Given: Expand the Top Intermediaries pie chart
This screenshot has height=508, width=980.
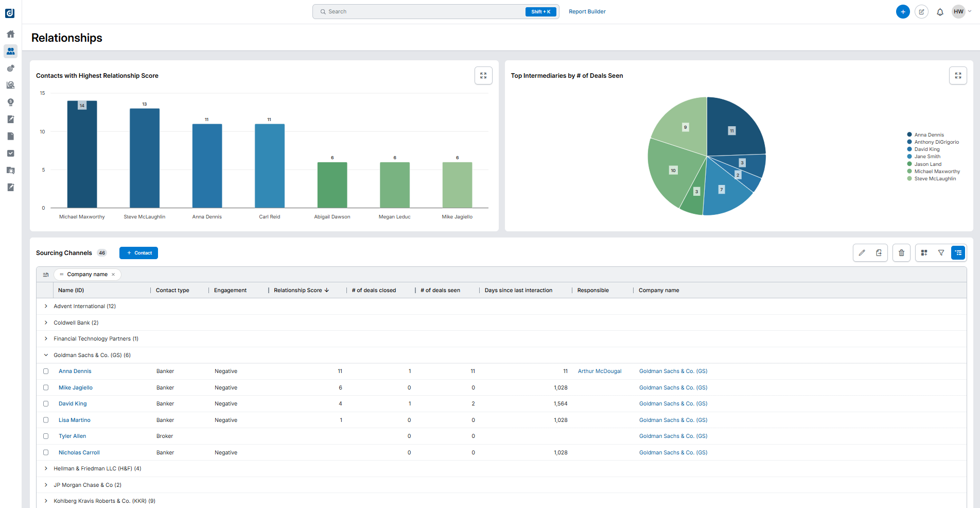Looking at the screenshot, I should [958, 76].
